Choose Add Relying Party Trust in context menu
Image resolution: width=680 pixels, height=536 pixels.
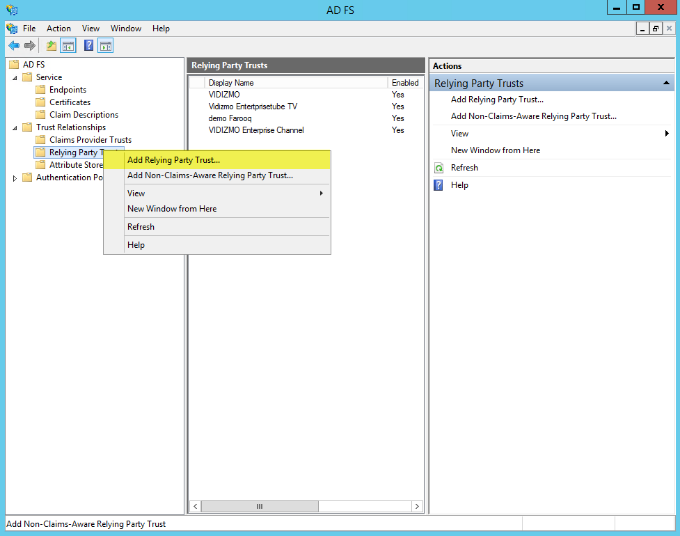(173, 160)
